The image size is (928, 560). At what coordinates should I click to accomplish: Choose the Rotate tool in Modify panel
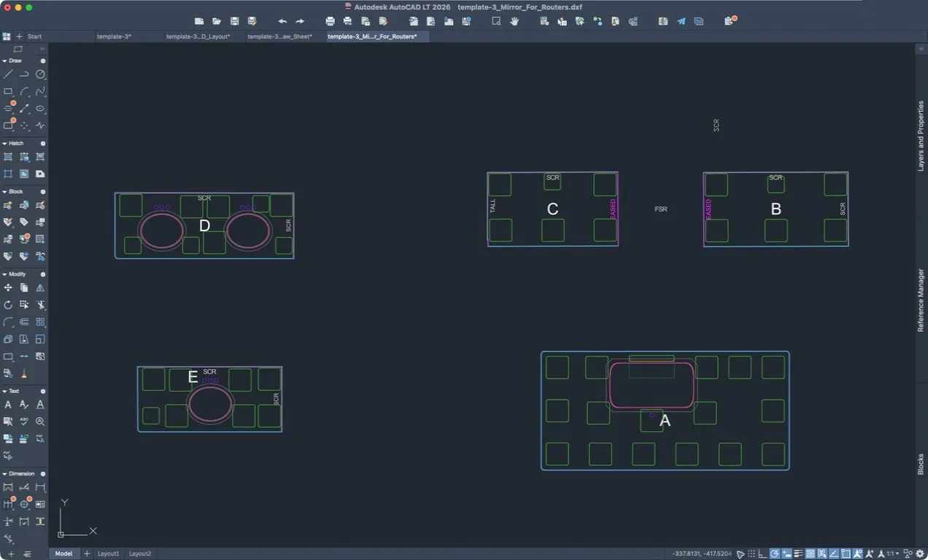coord(8,305)
